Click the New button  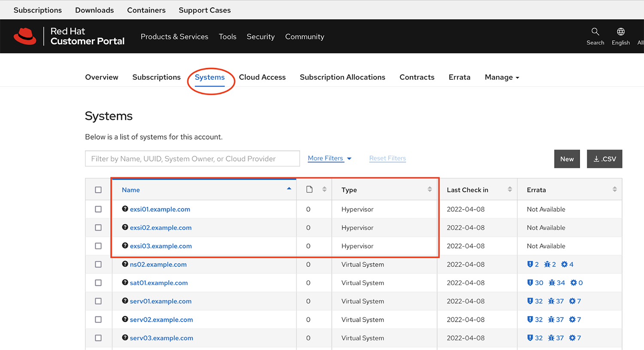[x=567, y=159]
